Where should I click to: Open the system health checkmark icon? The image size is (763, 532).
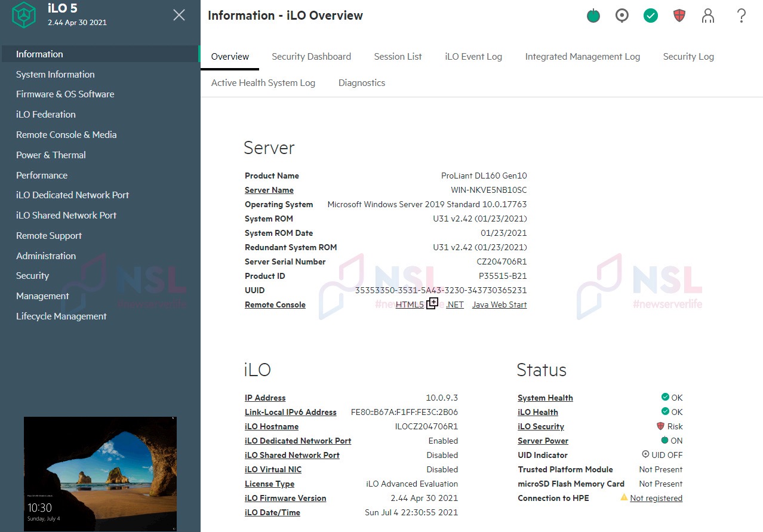[x=651, y=16]
